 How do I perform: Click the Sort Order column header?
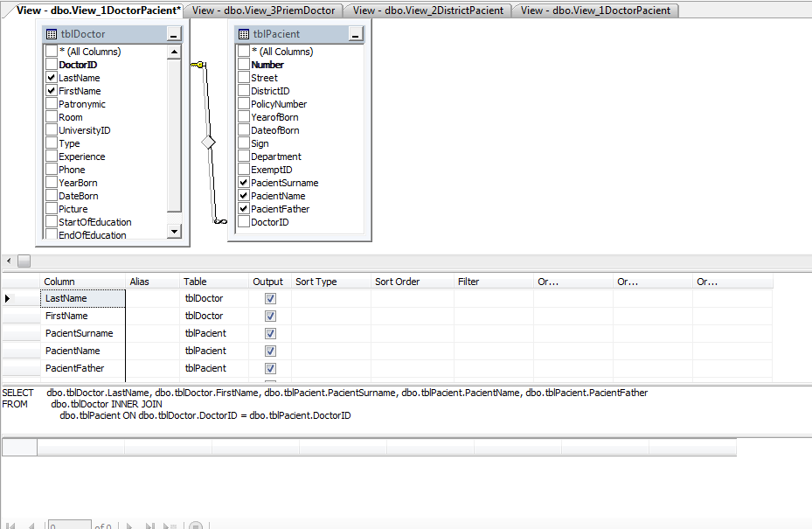(x=413, y=282)
